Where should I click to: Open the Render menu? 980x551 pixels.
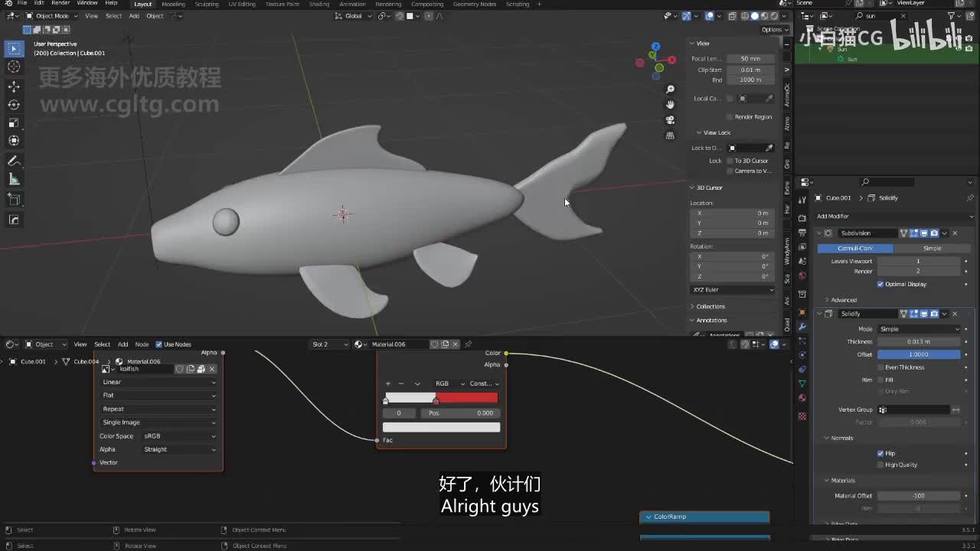(x=60, y=4)
